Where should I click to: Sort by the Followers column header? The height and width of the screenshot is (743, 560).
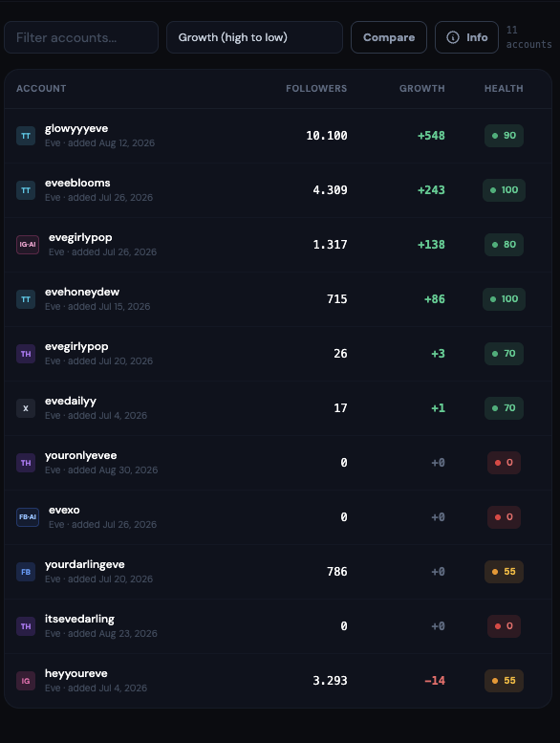(x=316, y=89)
